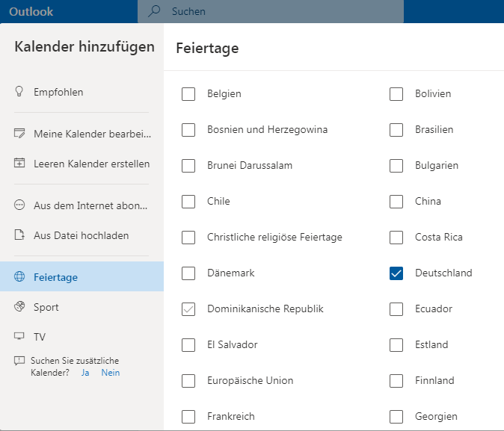This screenshot has width=504, height=431.
Task: Click the Aus dem Internet abonnieren icon
Action: pos(19,205)
